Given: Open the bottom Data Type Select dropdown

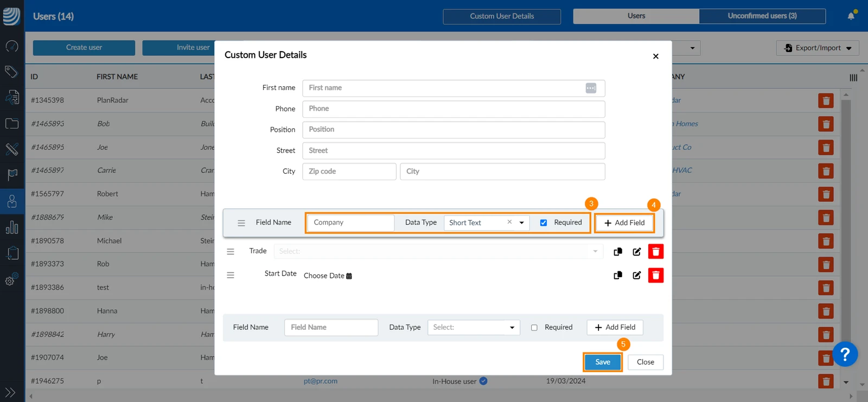Looking at the screenshot, I should (474, 327).
